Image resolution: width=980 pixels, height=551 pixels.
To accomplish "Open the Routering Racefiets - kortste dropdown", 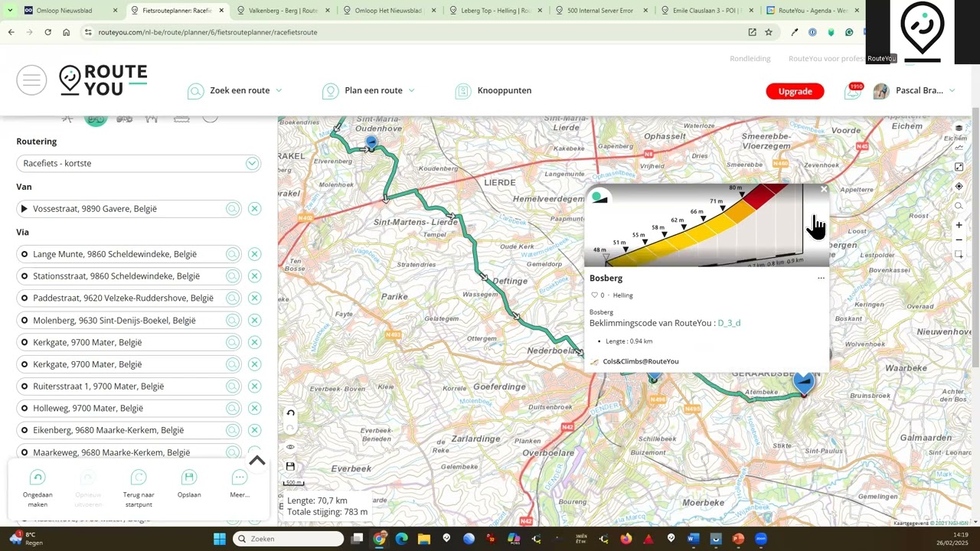I will coord(139,163).
